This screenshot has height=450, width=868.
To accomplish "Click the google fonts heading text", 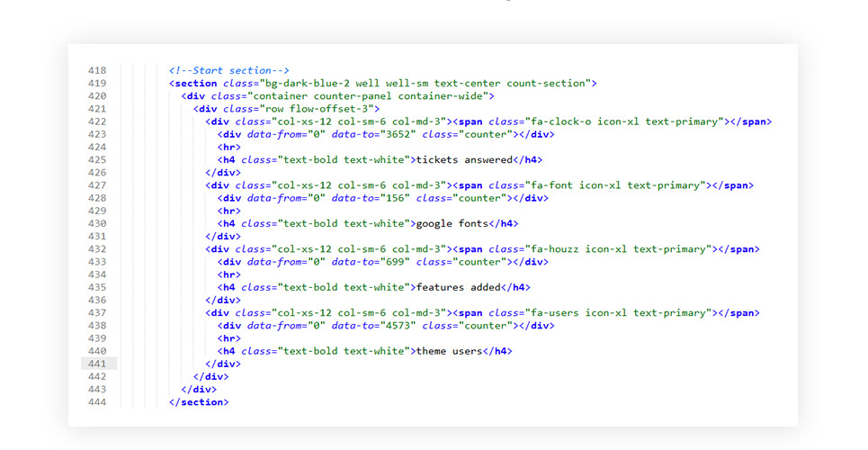I will (x=452, y=223).
